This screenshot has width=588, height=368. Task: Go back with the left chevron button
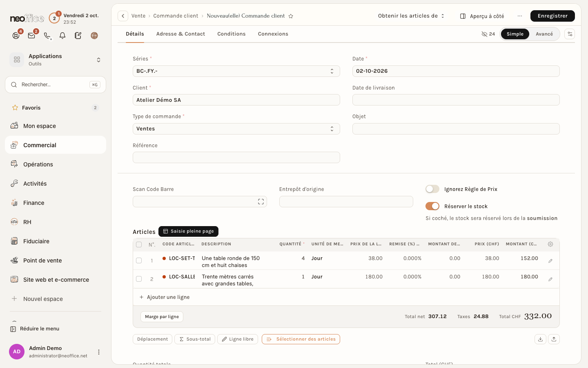click(123, 16)
